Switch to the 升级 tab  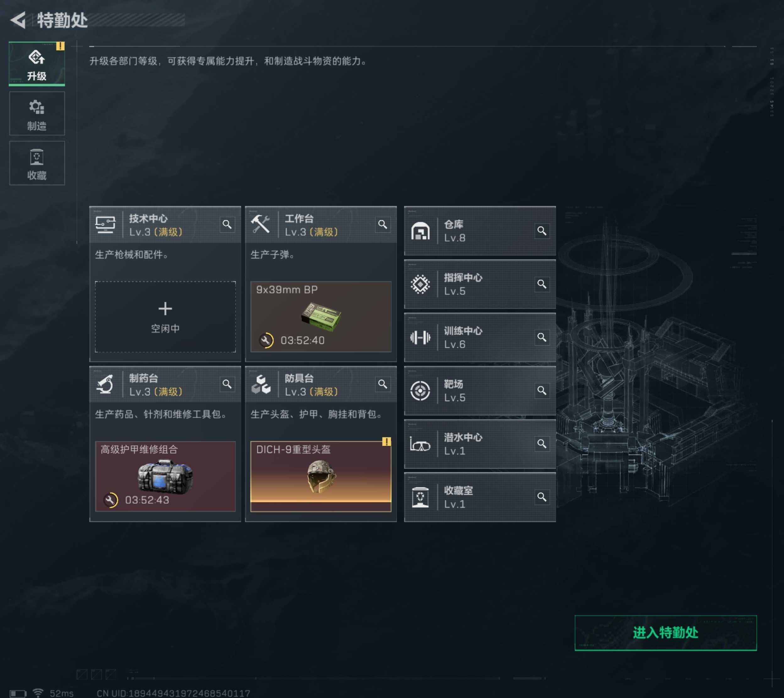[37, 64]
